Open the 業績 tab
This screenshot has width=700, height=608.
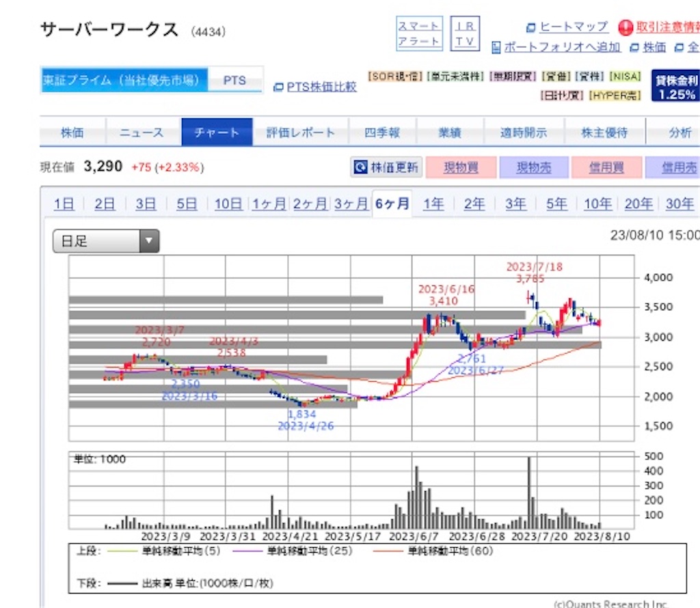(450, 133)
